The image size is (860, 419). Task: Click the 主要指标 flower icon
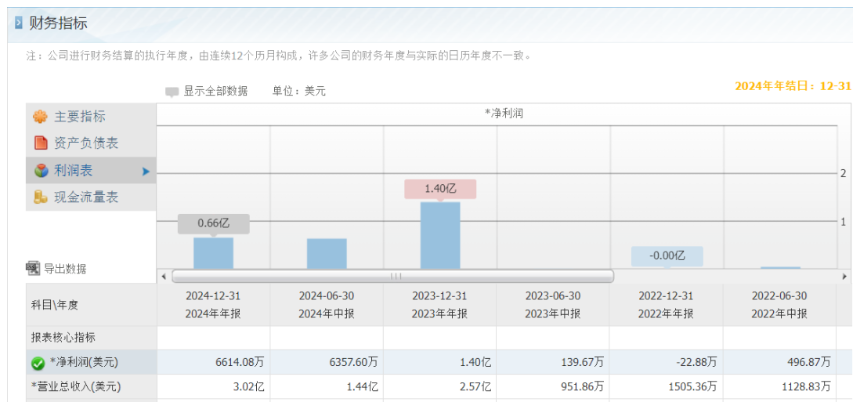tap(40, 117)
